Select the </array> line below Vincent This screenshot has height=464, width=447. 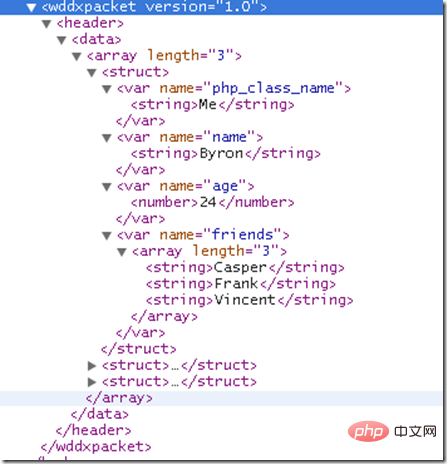[x=164, y=317]
